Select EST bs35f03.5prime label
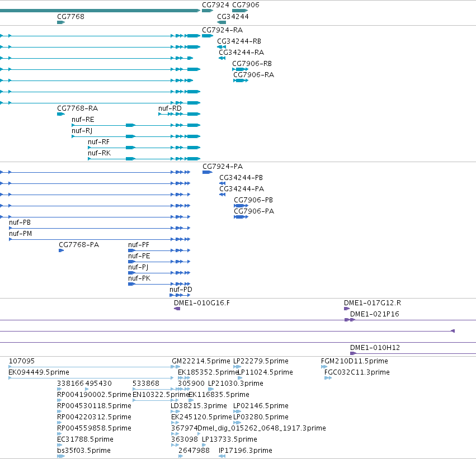This screenshot has height=459, width=476. click(x=84, y=451)
